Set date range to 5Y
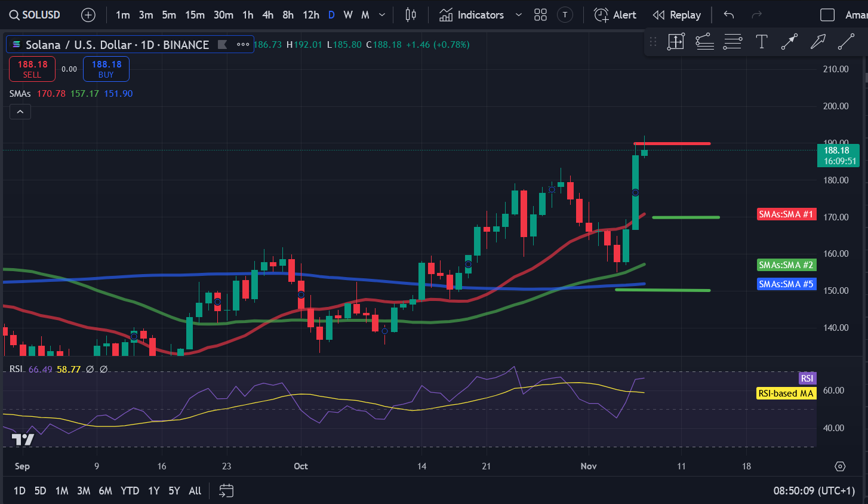The width and height of the screenshot is (868, 504). point(174,491)
